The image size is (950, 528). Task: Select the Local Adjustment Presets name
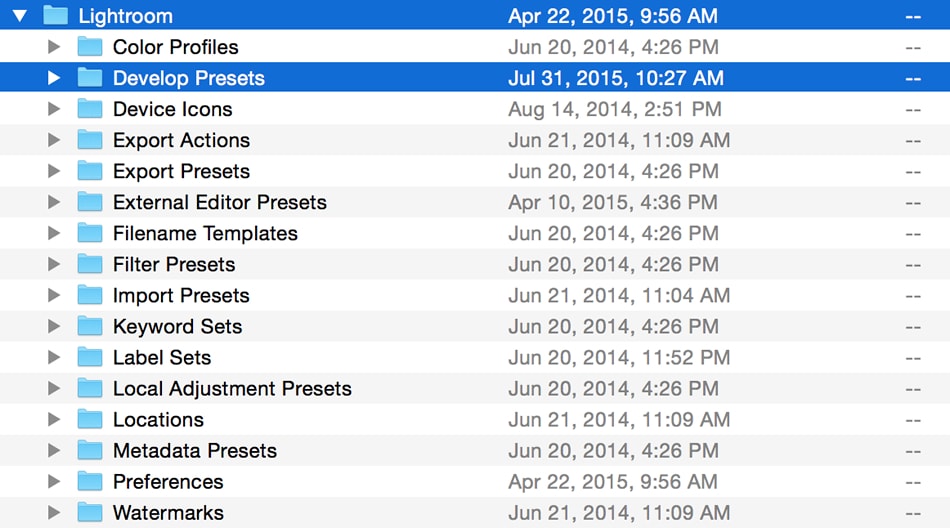click(232, 389)
